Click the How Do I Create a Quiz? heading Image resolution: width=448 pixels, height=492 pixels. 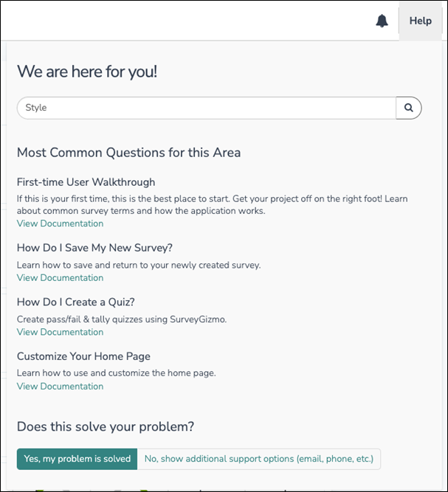pyautogui.click(x=76, y=302)
